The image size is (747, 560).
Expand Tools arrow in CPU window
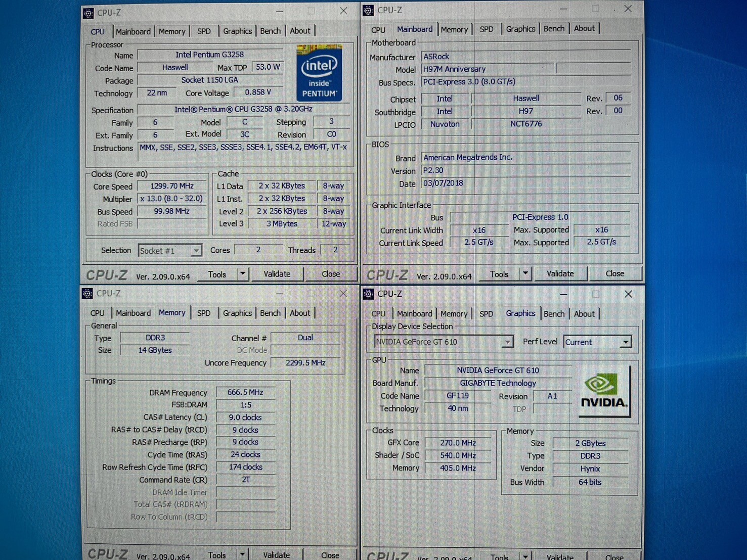tap(243, 274)
